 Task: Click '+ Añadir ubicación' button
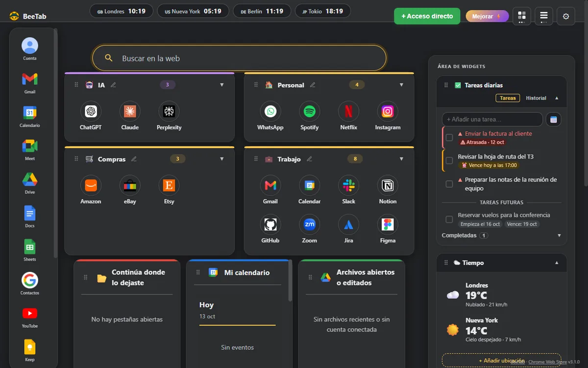501,360
